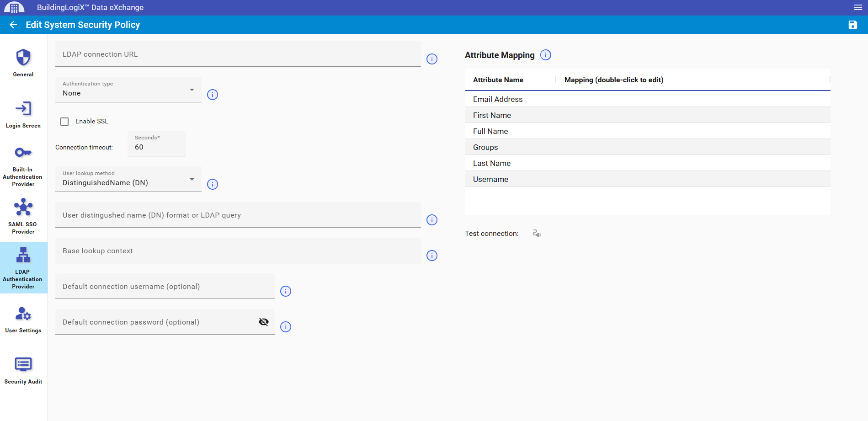Go back using the left arrow icon
Image resolution: width=868 pixels, height=421 pixels.
[13, 25]
